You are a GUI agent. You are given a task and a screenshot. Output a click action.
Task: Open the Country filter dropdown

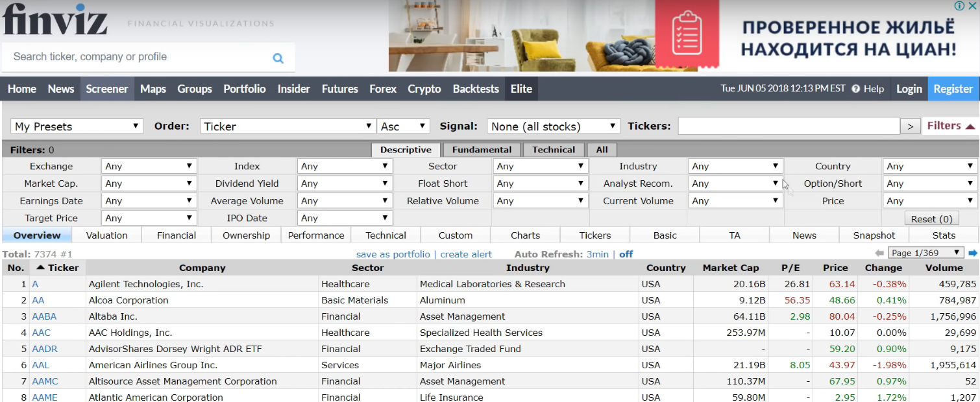[x=930, y=167]
